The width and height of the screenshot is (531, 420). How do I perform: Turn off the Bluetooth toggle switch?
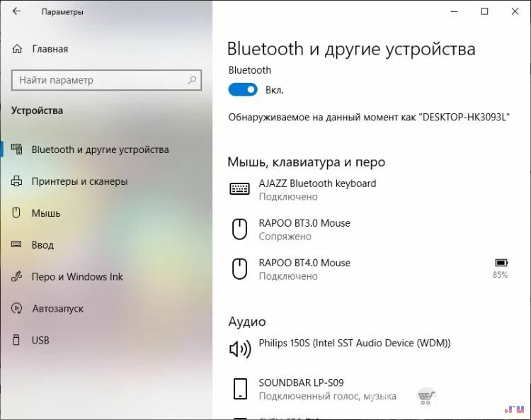243,90
